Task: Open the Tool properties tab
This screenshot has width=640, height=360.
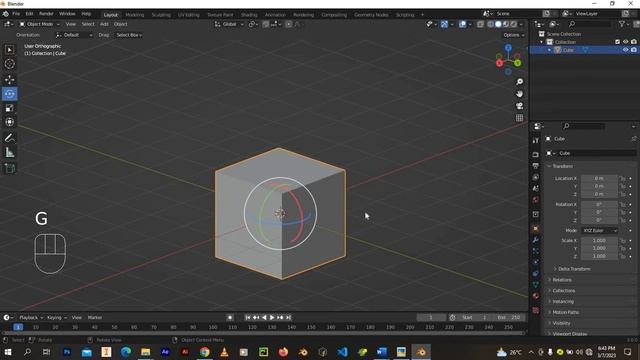Action: click(x=536, y=140)
